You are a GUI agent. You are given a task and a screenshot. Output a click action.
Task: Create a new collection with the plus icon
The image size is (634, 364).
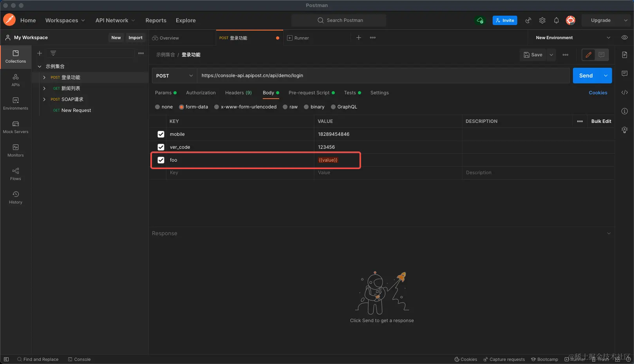(x=40, y=53)
